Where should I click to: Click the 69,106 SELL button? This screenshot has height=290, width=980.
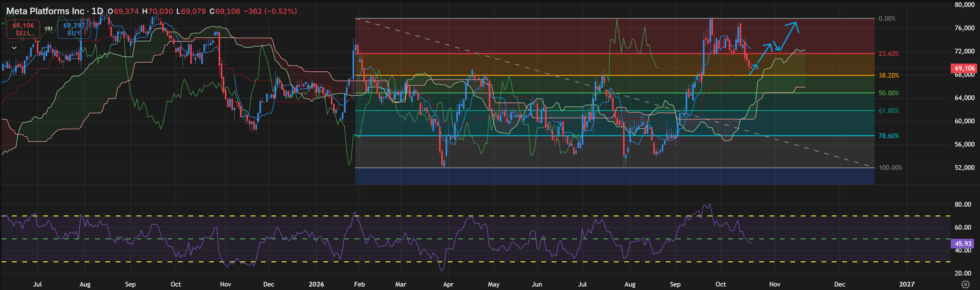(23, 29)
